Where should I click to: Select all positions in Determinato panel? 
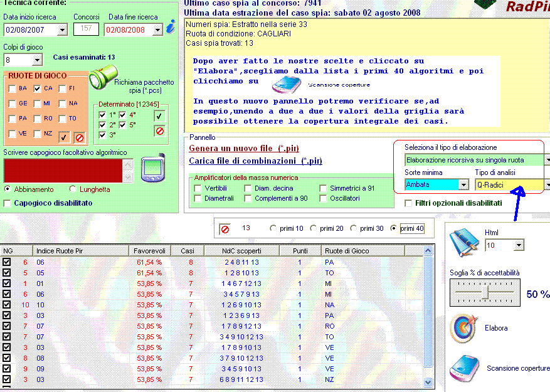[x=159, y=115]
